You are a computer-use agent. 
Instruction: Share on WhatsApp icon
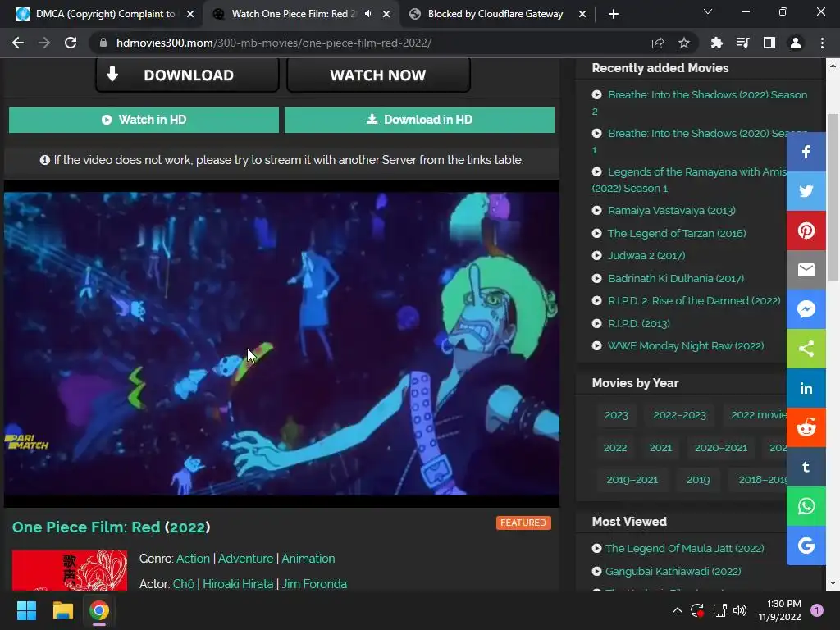pos(806,506)
